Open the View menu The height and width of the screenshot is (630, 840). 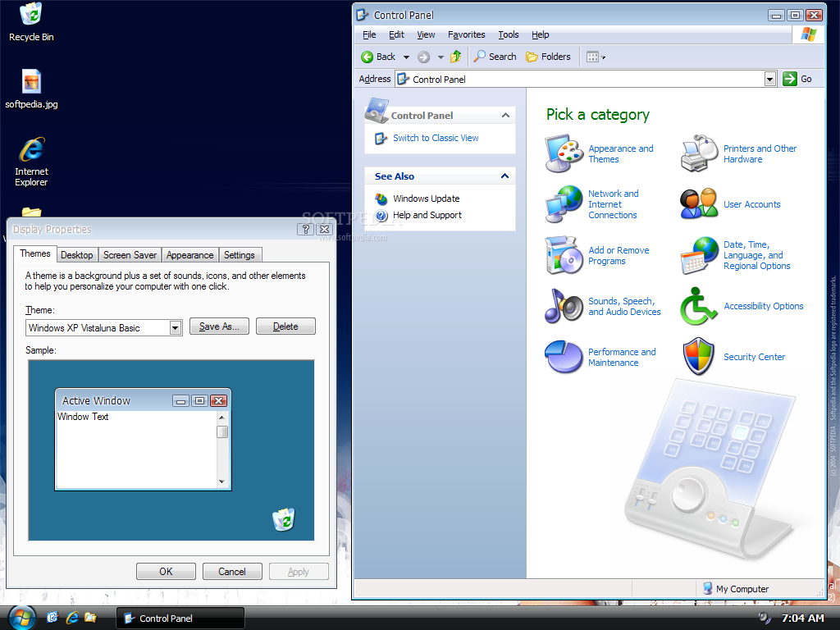[426, 34]
